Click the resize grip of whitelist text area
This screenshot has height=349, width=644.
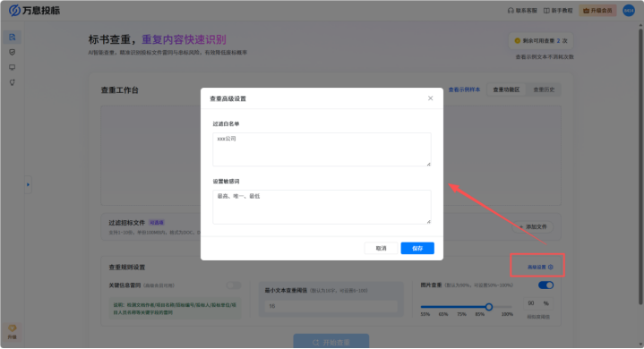428,164
